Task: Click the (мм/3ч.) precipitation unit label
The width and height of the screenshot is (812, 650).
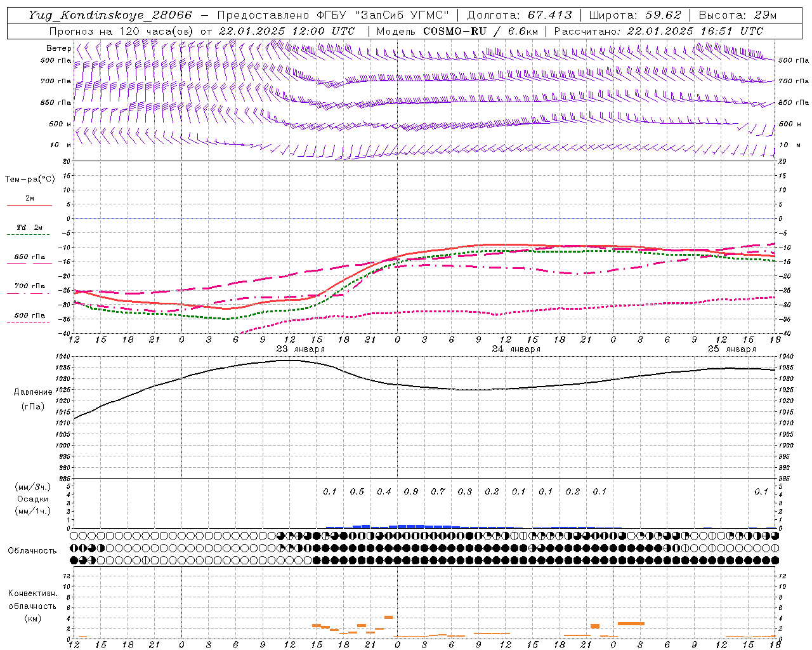Action: tap(33, 487)
